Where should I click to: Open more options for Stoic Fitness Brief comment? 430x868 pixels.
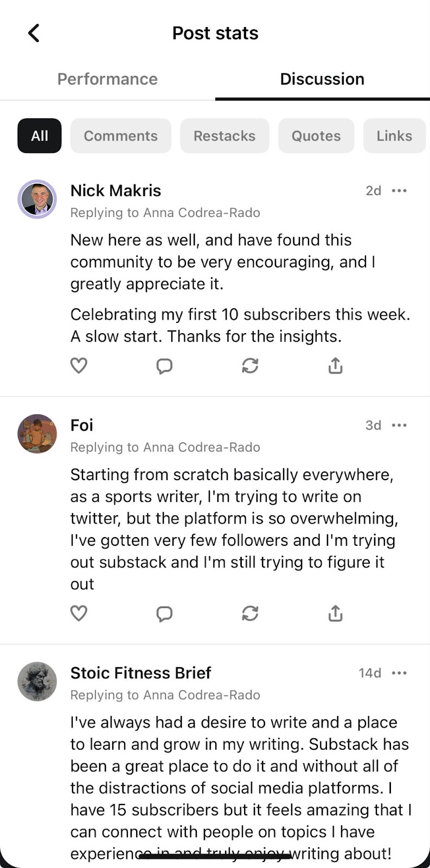pyautogui.click(x=399, y=673)
